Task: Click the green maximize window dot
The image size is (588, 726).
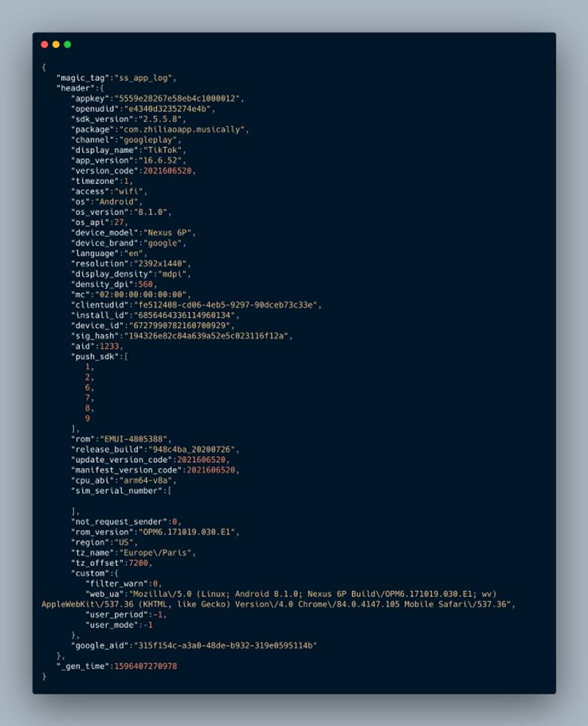Action: pyautogui.click(x=67, y=44)
